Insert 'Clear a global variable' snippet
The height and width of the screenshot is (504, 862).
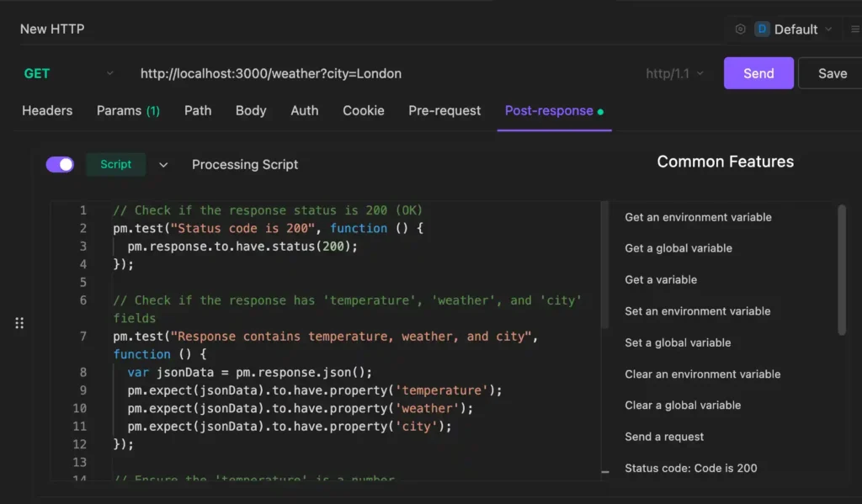pos(682,406)
